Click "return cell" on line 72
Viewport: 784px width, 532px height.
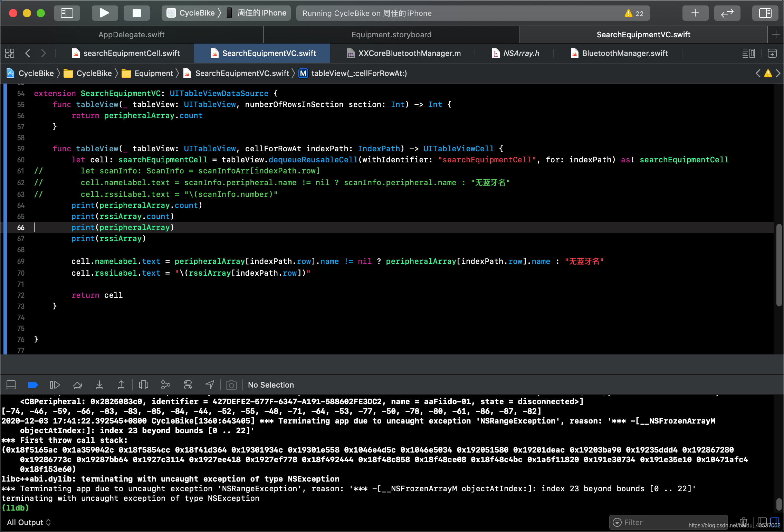coord(97,295)
